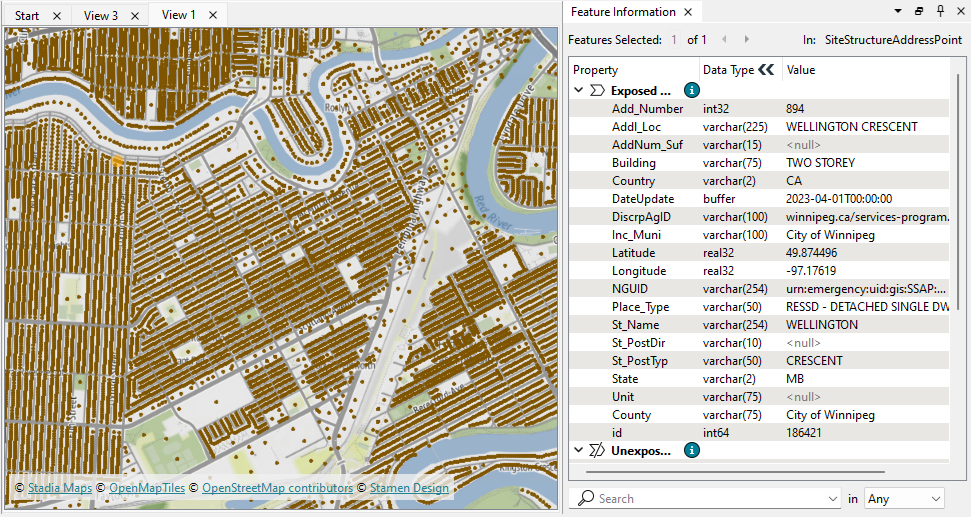Go to next selected feature

[747, 40]
